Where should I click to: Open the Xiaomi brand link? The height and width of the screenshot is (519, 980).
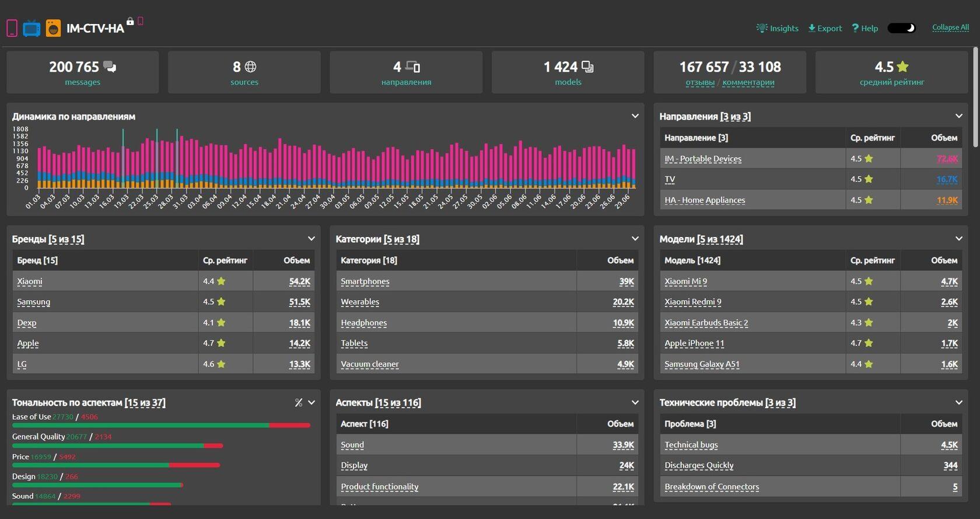30,281
